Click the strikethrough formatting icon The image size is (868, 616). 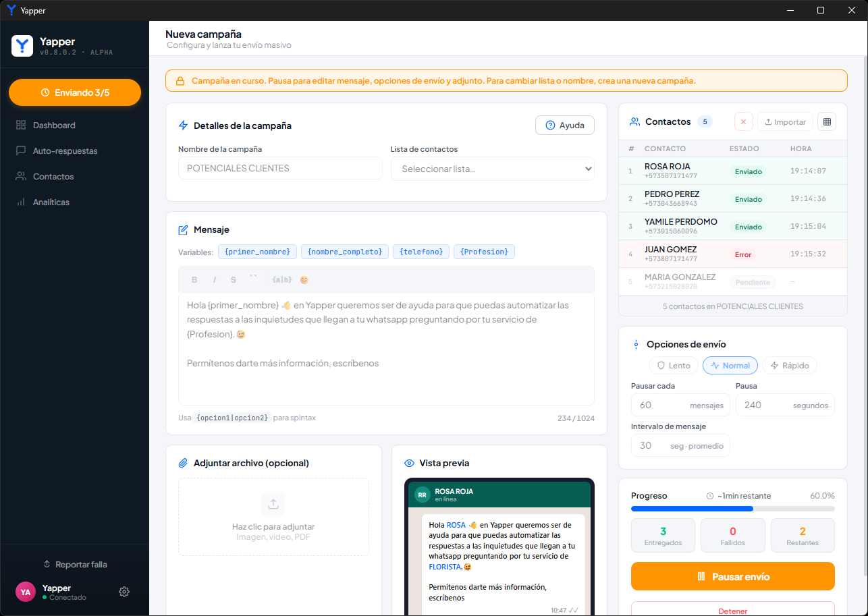(x=234, y=279)
